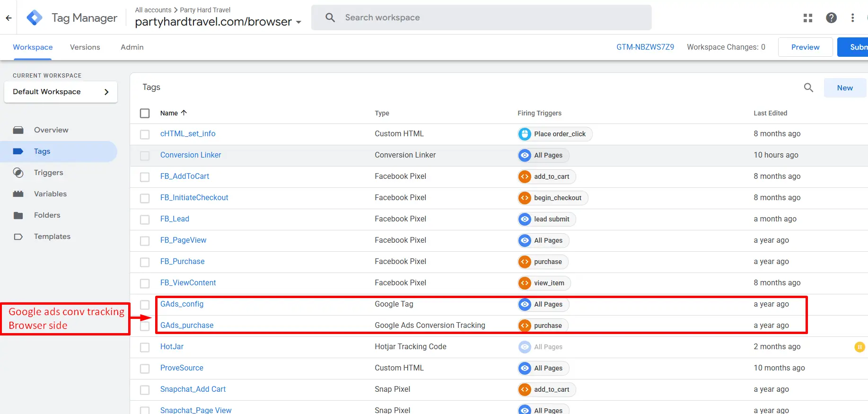Open the Triggers section in sidebar
Viewport: 868px width, 414px height.
pyautogui.click(x=48, y=173)
